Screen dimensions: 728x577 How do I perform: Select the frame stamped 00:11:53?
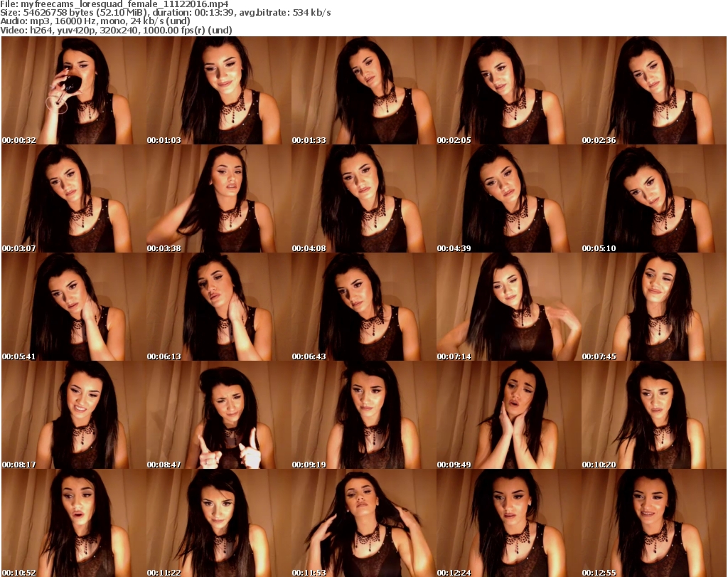(x=363, y=523)
